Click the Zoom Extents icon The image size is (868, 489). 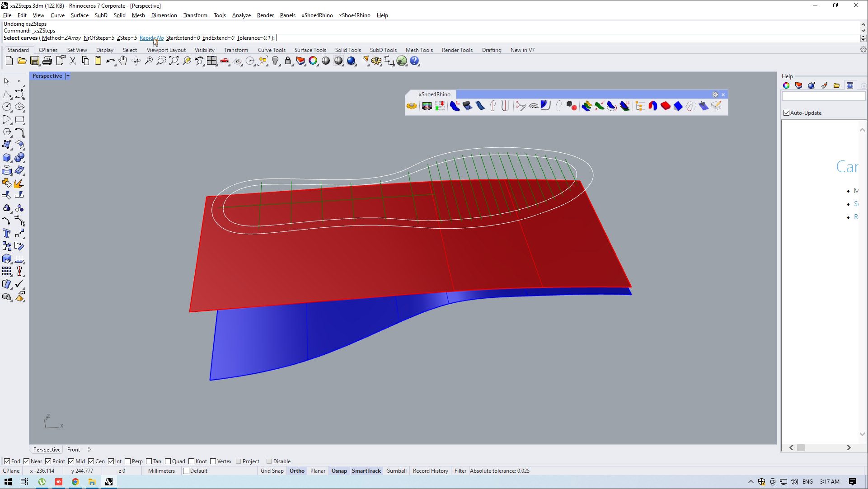tap(174, 61)
